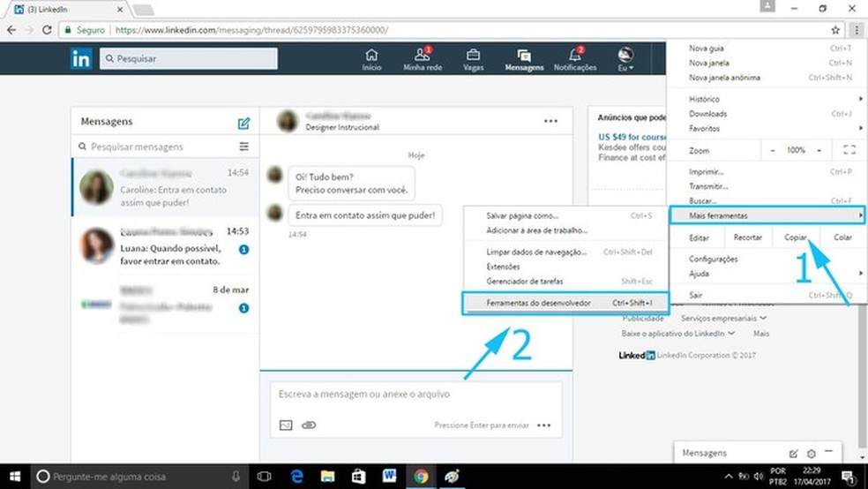The width and height of the screenshot is (868, 489).
Task: Click the Publicidade footer link
Action: point(643,319)
